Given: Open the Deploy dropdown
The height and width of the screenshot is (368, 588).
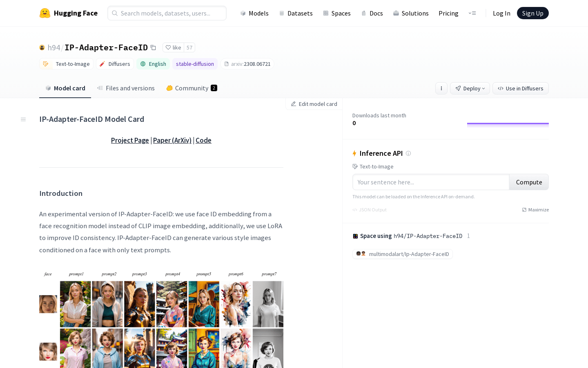Looking at the screenshot, I should pos(470,88).
